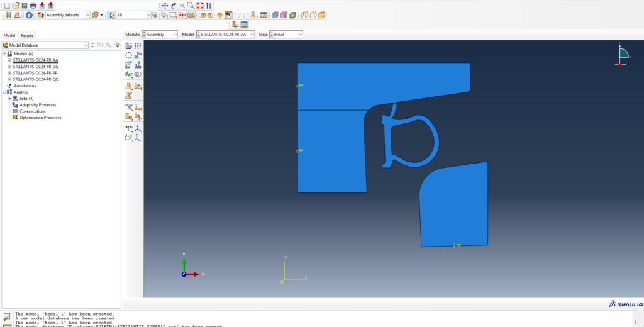644x327 pixels.
Task: Select Optimization Processes tree item
Action: [40, 118]
